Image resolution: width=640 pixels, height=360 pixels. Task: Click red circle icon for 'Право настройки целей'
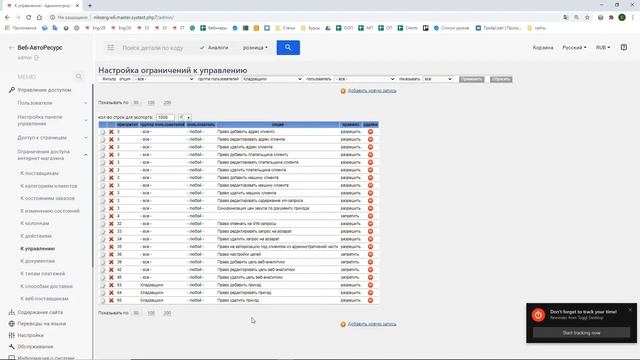pyautogui.click(x=371, y=254)
